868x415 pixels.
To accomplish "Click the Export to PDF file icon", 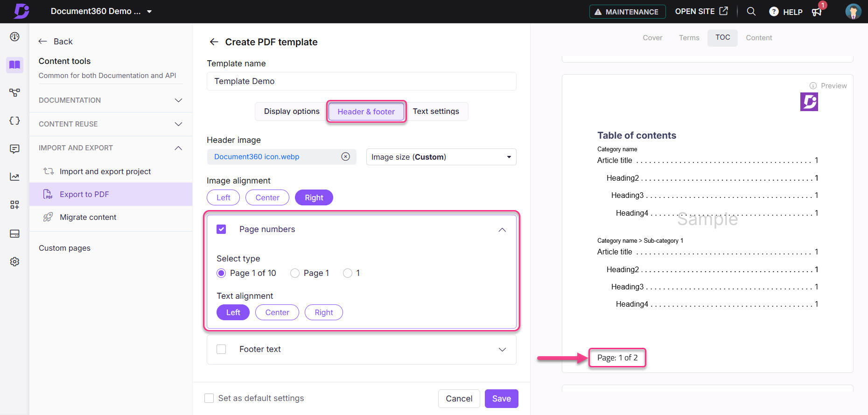I will click(x=48, y=194).
